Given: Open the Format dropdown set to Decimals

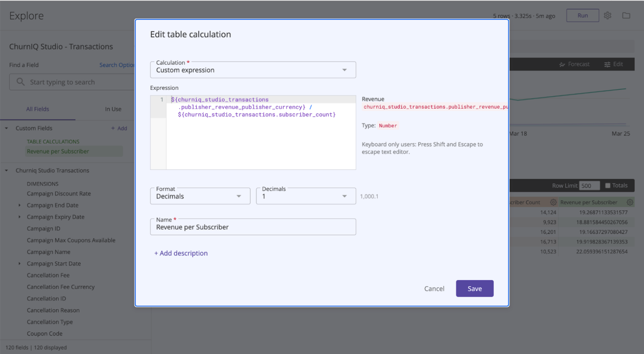Looking at the screenshot, I should pyautogui.click(x=200, y=196).
